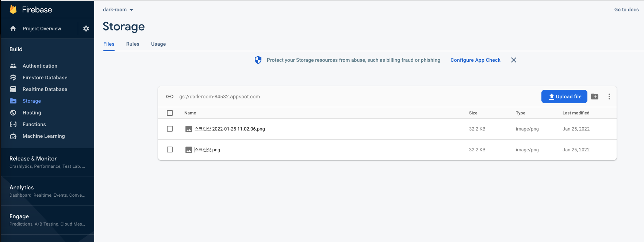Image resolution: width=644 pixels, height=242 pixels.
Task: Open Realtime Database from the sidebar
Action: 45,89
